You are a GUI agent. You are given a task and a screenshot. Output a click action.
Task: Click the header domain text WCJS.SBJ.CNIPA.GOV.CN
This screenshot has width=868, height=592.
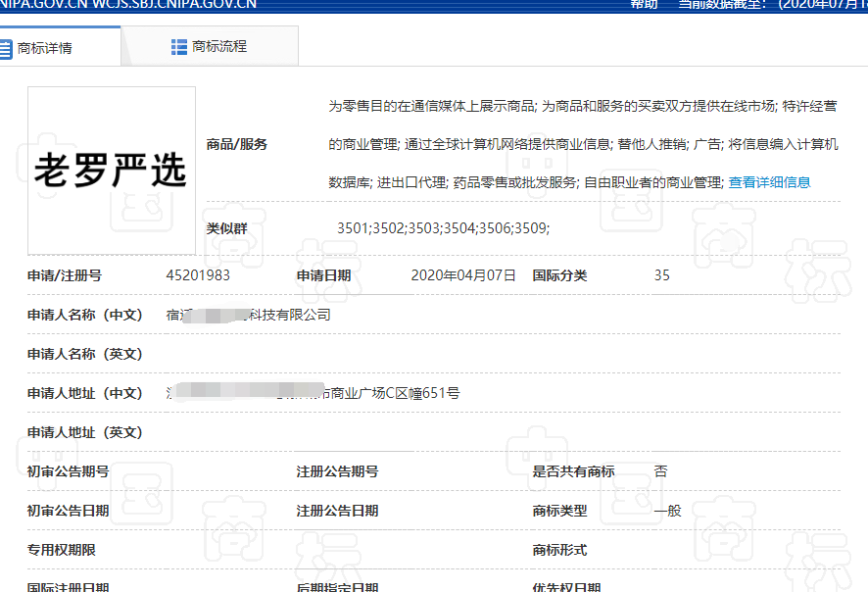point(173,5)
